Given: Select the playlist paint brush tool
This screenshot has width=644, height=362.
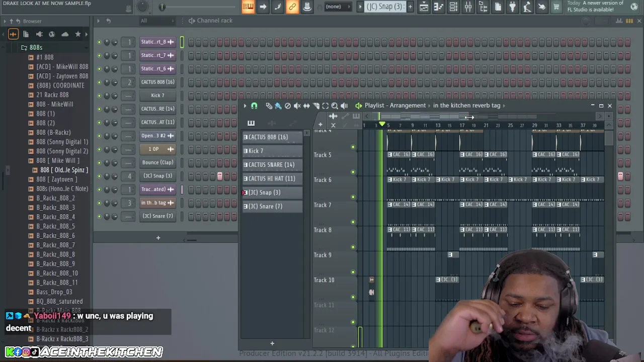Looking at the screenshot, I should [x=278, y=106].
